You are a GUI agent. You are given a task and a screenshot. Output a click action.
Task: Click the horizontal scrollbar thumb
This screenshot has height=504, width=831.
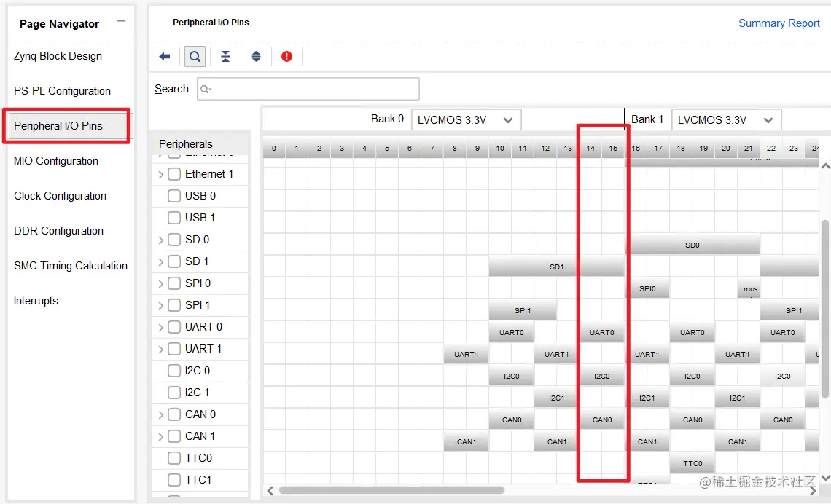[x=391, y=491]
